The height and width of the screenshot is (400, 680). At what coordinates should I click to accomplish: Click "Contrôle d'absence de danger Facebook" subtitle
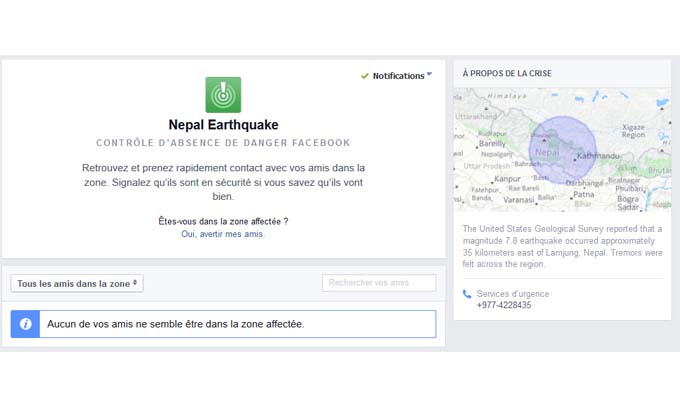(223, 144)
